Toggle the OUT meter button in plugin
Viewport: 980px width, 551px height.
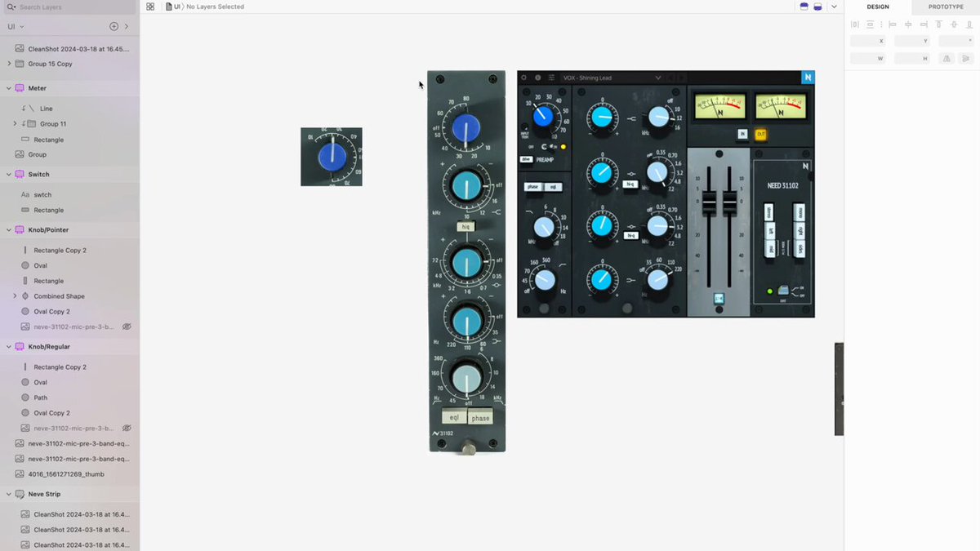click(x=760, y=134)
